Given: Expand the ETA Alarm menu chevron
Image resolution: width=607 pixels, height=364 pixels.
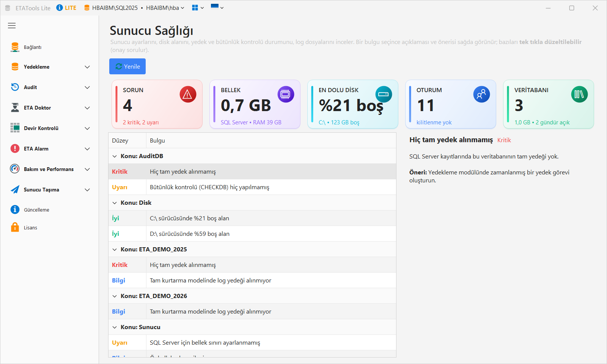Looking at the screenshot, I should click(87, 149).
